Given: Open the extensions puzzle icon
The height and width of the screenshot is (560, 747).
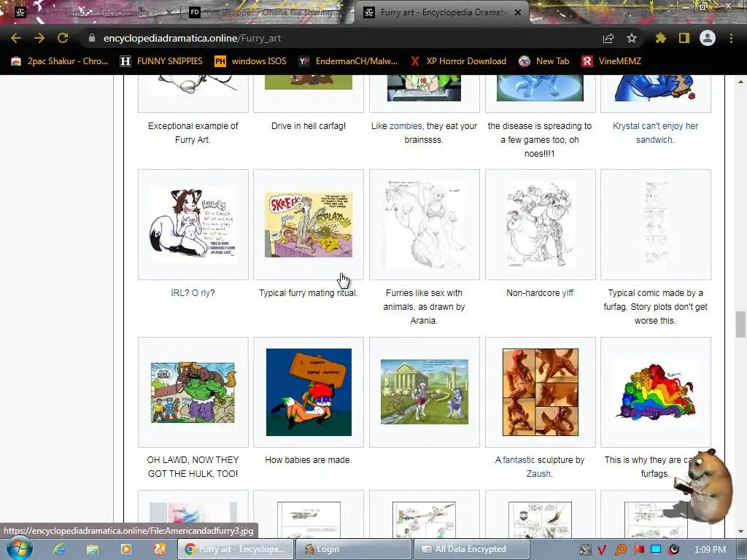Looking at the screenshot, I should point(661,38).
